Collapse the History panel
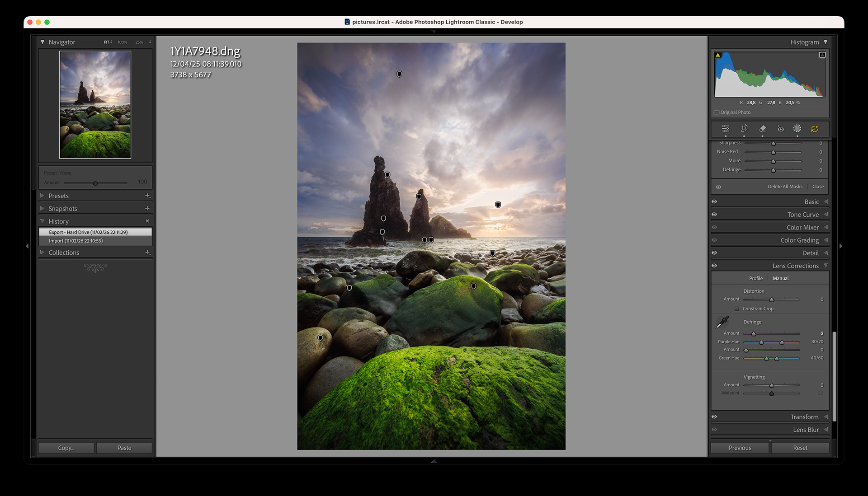Viewport: 868px width, 496px height. 42,221
